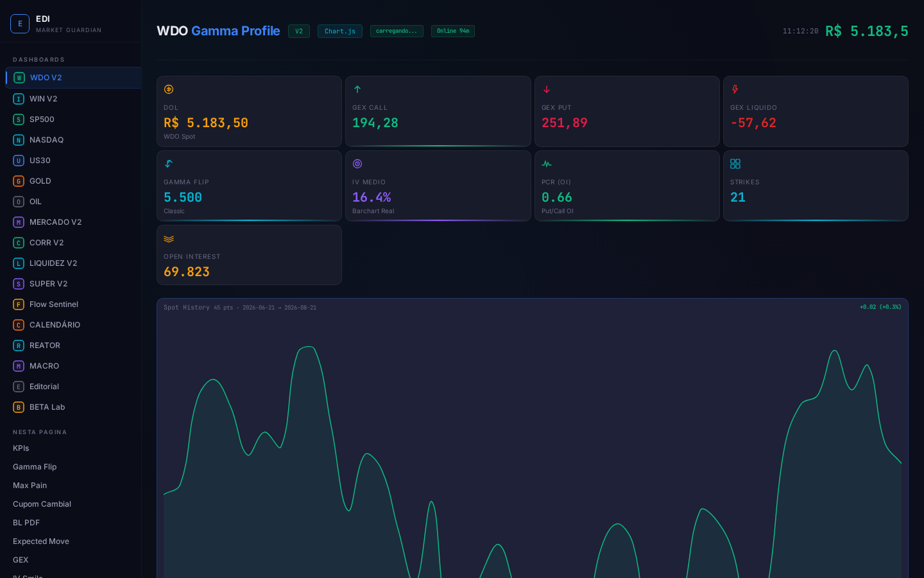Click the OPEN INTEREST layers icon
The image size is (924, 578).
tap(169, 238)
